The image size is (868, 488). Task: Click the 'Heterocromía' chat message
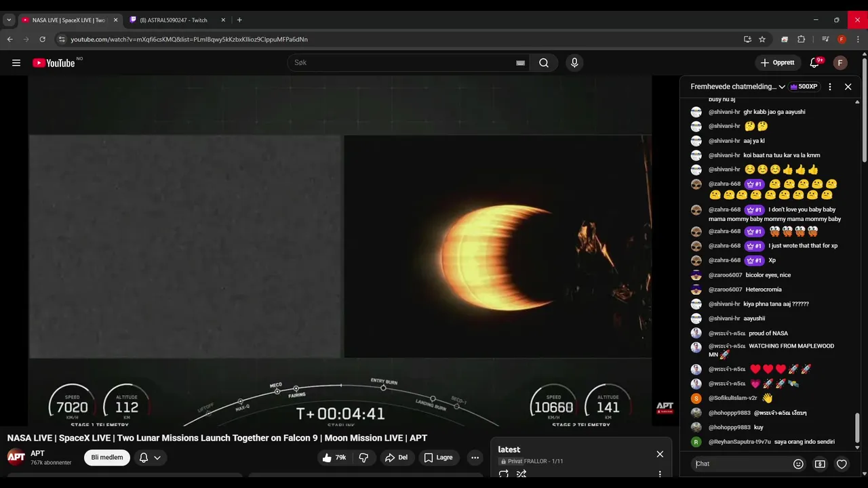764,289
